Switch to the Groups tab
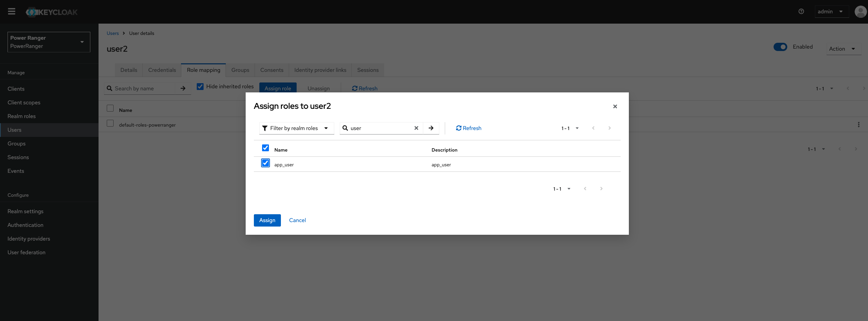The height and width of the screenshot is (321, 868). pos(240,70)
